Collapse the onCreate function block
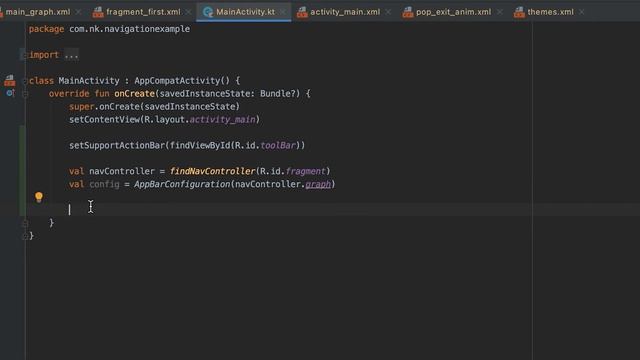The image size is (640, 360). coord(25,94)
